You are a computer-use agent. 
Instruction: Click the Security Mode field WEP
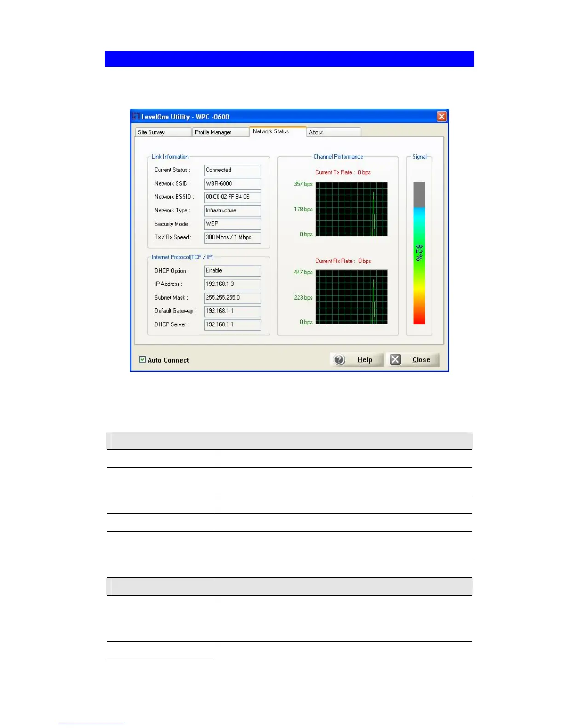233,224
